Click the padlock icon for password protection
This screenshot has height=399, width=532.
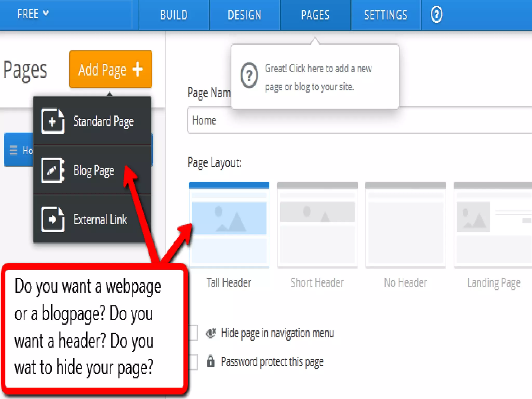click(210, 361)
